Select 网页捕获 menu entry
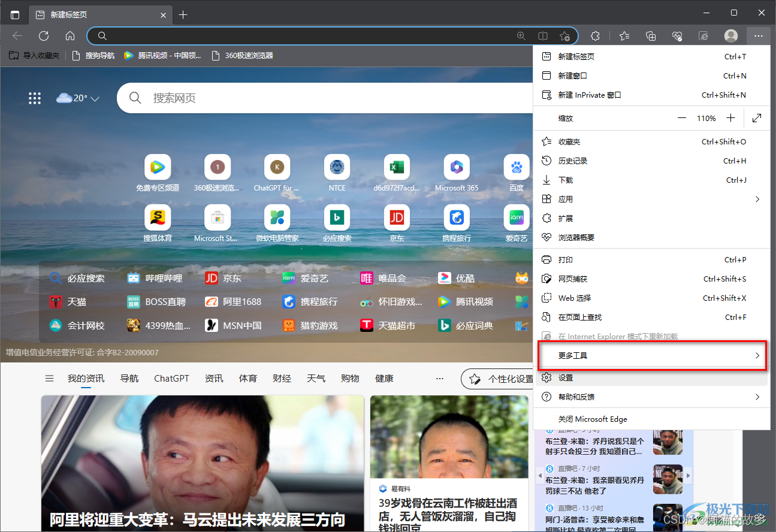Viewport: 776px width, 532px height. pyautogui.click(x=651, y=279)
